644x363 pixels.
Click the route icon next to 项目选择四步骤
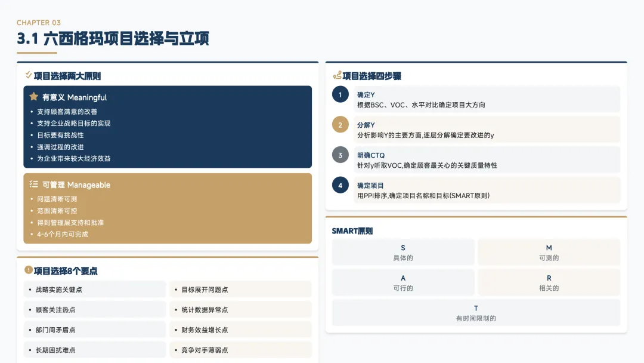337,75
